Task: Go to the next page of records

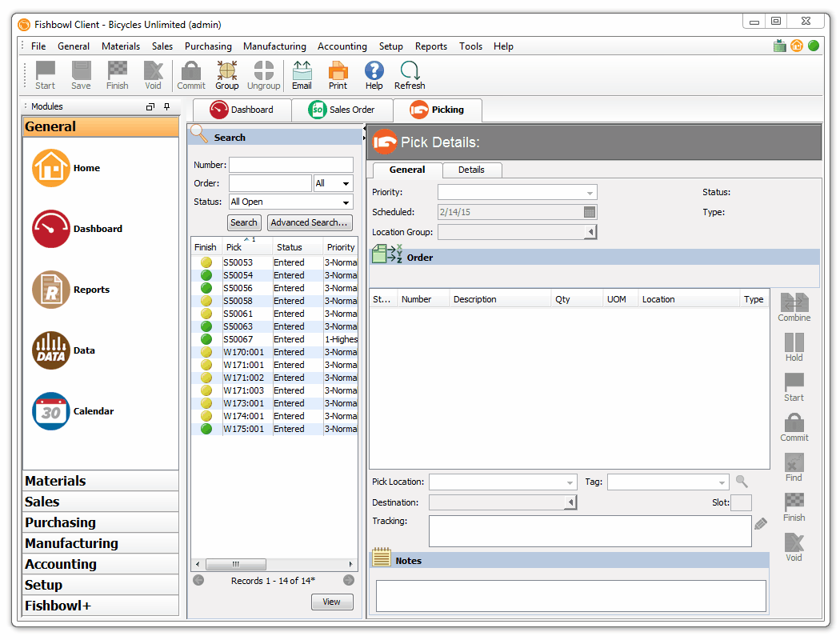Action: (x=349, y=581)
